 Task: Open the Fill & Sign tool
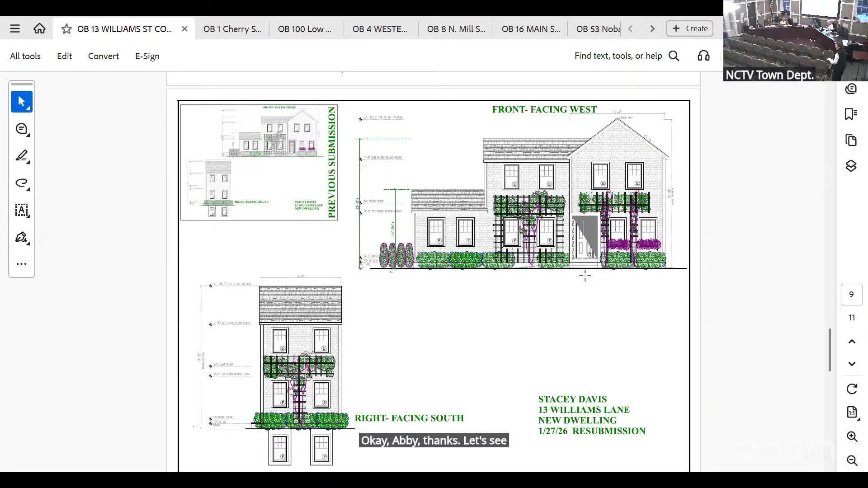tap(21, 237)
